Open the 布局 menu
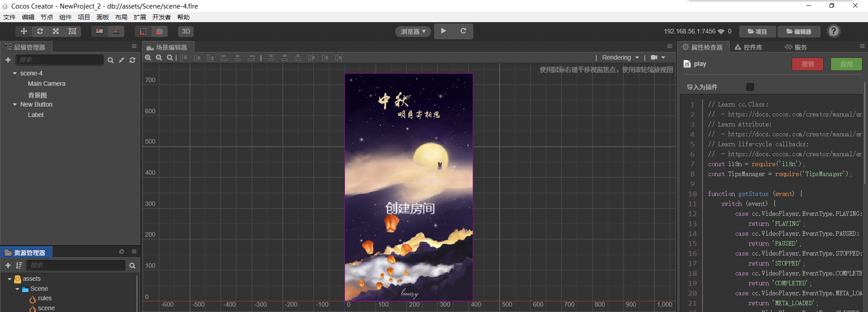Image resolution: width=868 pixels, height=312 pixels. click(121, 17)
